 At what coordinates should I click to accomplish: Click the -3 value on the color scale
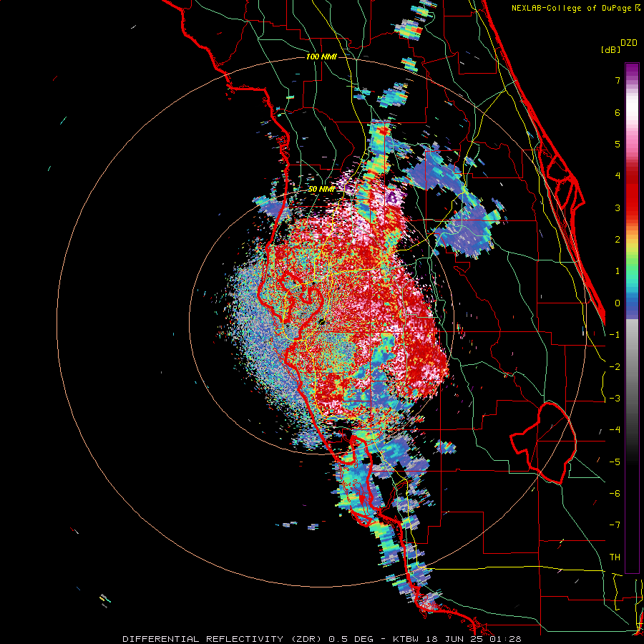615,399
